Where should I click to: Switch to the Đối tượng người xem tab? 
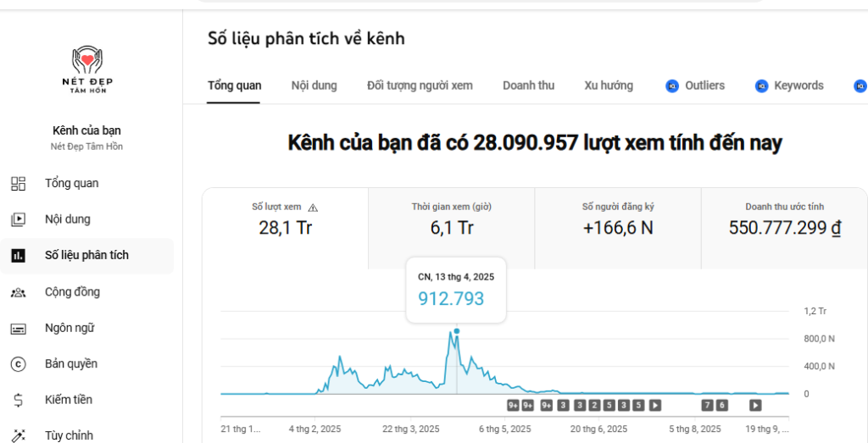pyautogui.click(x=420, y=86)
